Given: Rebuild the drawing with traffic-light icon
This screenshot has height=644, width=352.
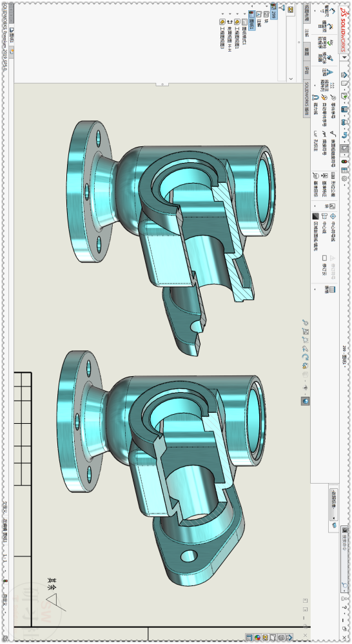Looking at the screenshot, I should (345, 162).
